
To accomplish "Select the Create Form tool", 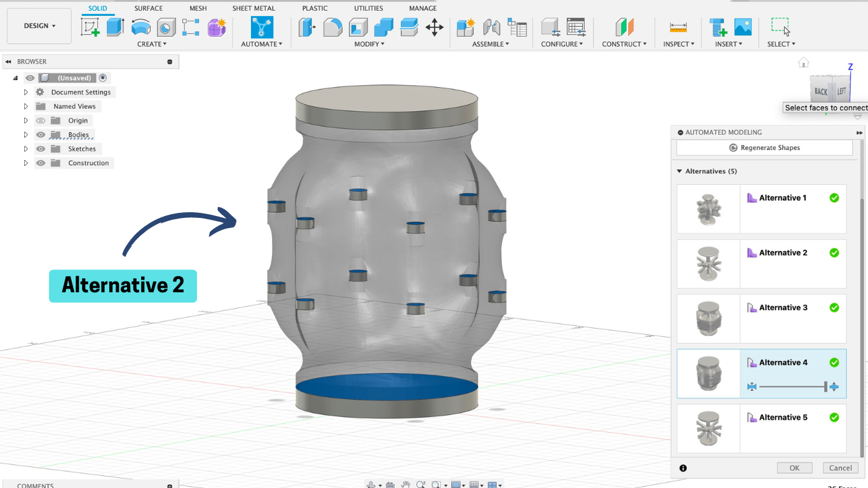I will coord(217,27).
